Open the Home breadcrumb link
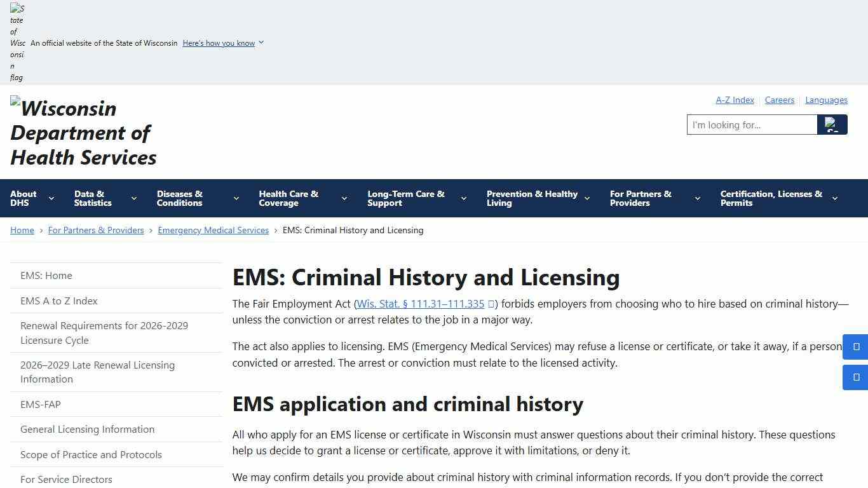This screenshot has width=868, height=488. 22,230
